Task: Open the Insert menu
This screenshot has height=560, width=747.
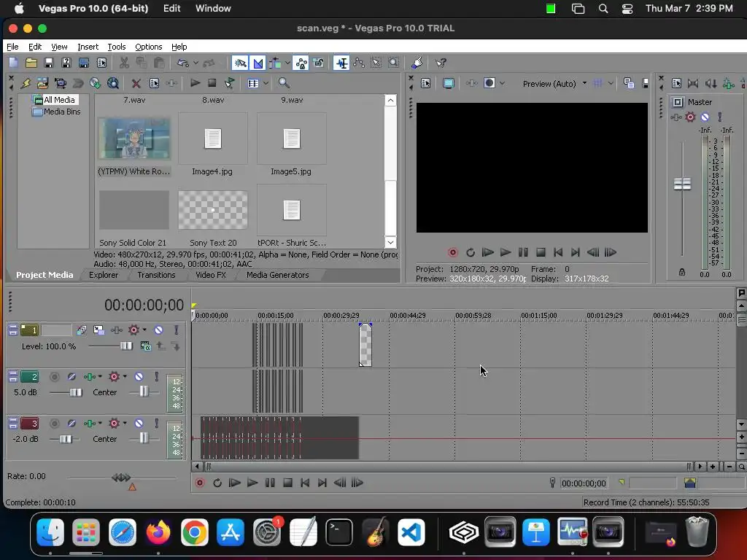Action: pos(88,47)
